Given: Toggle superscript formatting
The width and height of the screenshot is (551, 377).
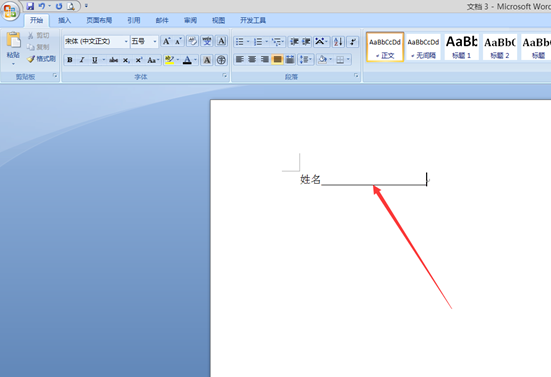Looking at the screenshot, I should pyautogui.click(x=139, y=60).
